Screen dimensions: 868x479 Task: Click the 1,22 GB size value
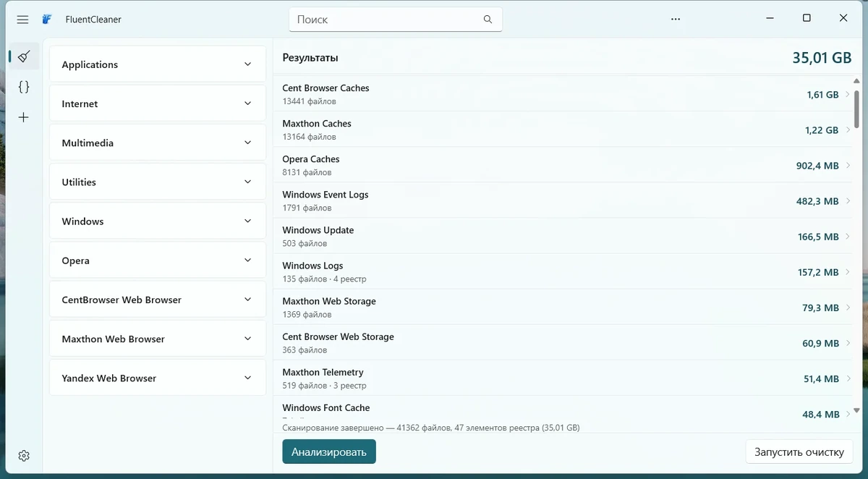(822, 130)
